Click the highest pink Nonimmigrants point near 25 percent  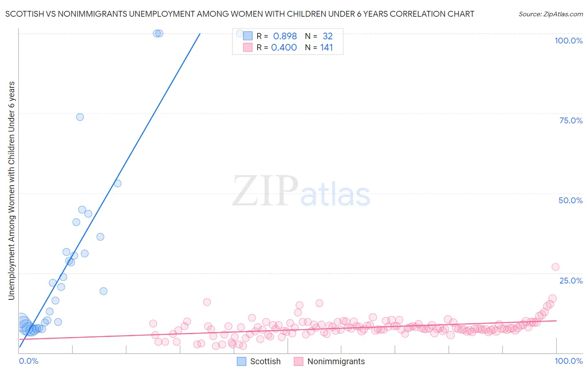click(x=555, y=267)
